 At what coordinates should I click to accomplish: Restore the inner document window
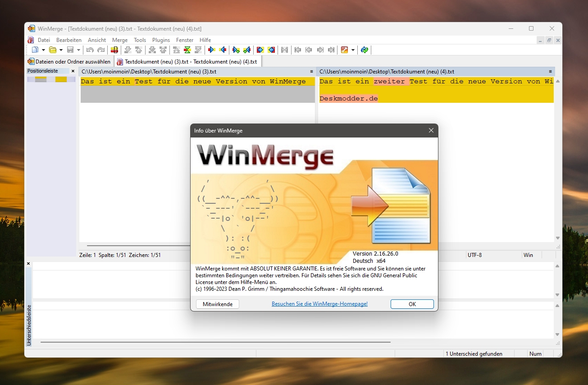(x=549, y=40)
